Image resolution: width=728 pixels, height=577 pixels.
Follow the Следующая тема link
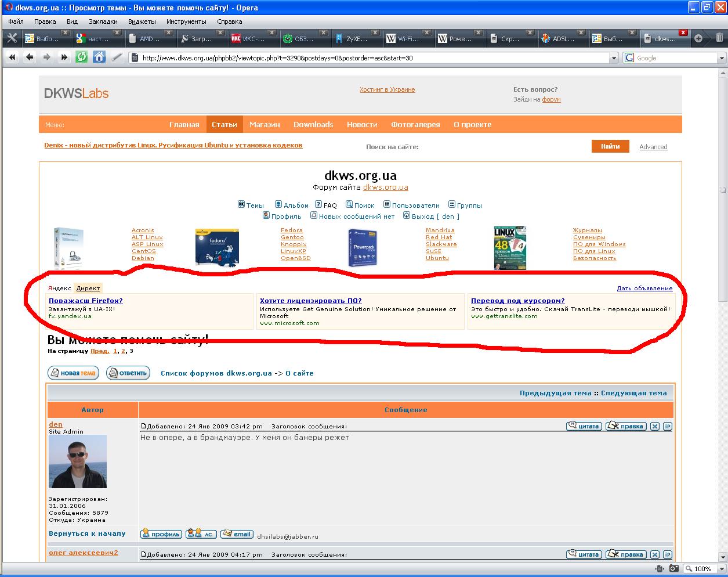634,393
